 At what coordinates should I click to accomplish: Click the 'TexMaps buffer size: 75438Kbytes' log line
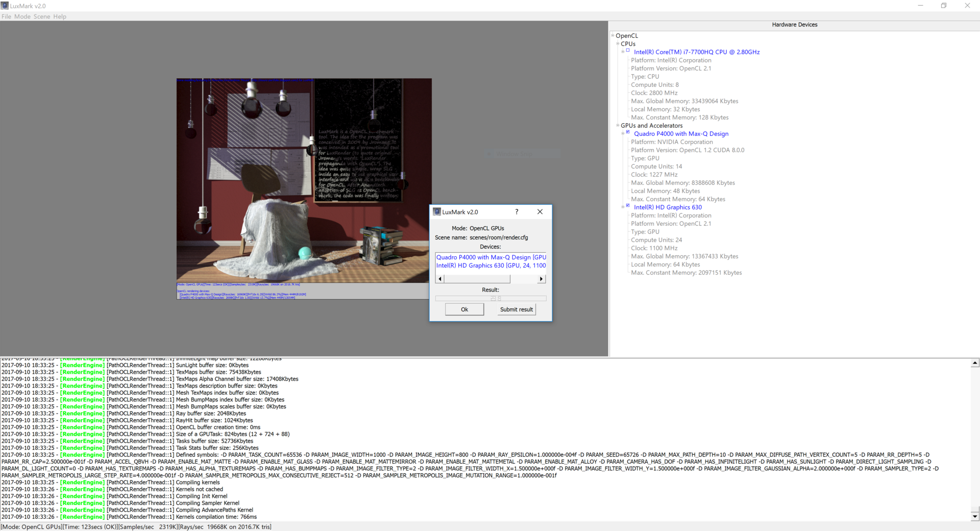pos(131,372)
